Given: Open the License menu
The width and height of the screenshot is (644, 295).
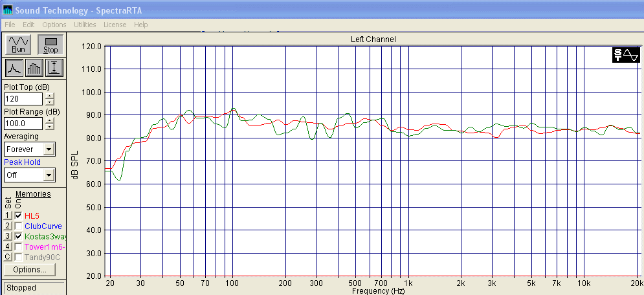Looking at the screenshot, I should 115,25.
